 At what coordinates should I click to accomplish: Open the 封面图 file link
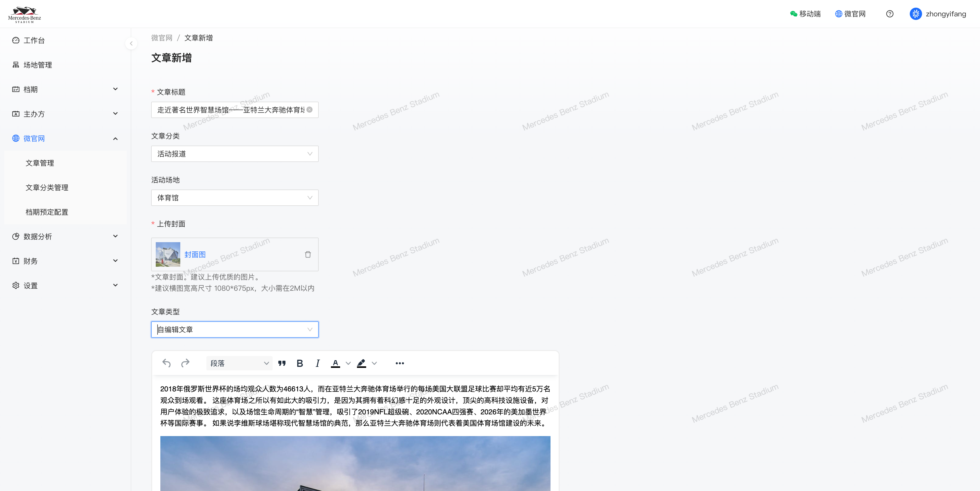195,255
